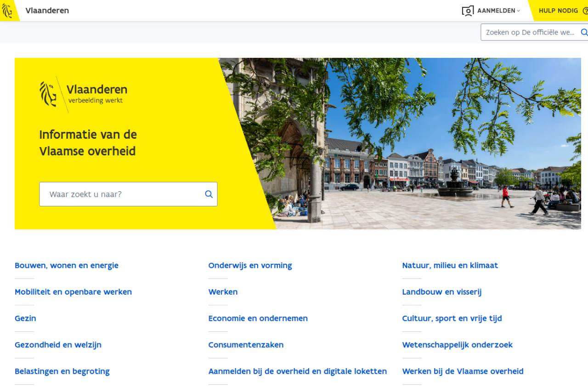Visit Cultuur, sport en vrije tijd
The height and width of the screenshot is (392, 588).
(452, 318)
